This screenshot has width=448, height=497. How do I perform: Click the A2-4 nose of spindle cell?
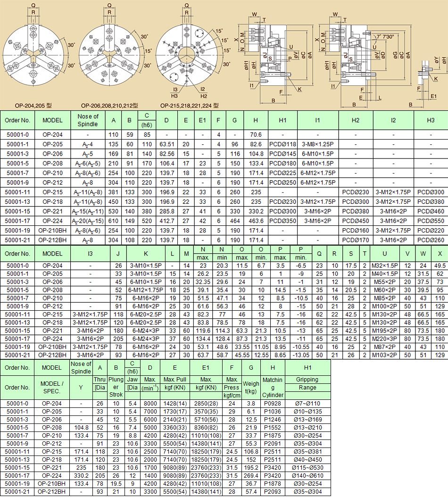pos(88,144)
